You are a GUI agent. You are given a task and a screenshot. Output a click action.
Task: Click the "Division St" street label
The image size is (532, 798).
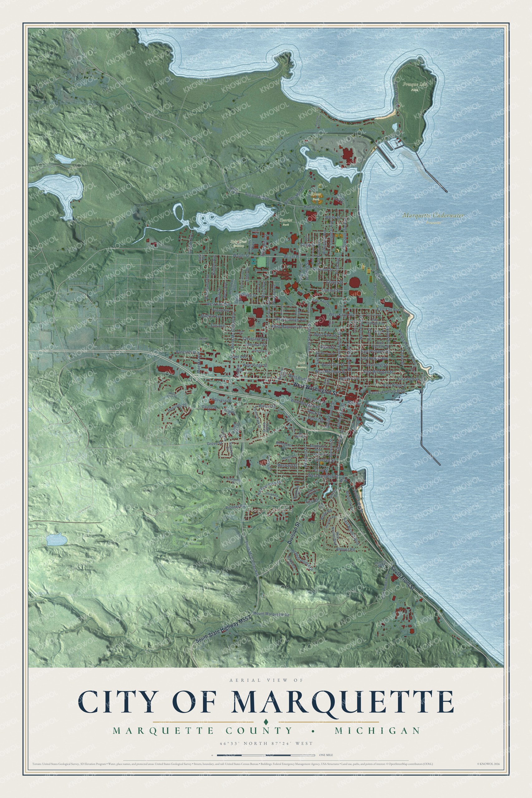294,533
